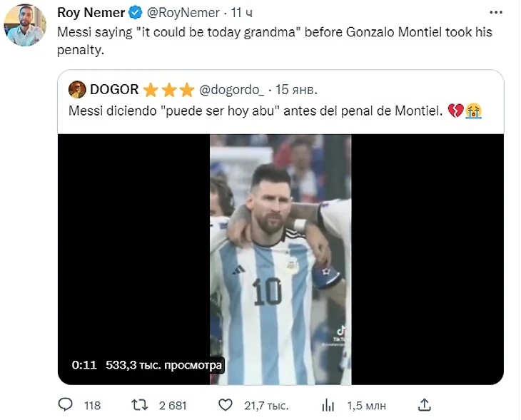Click the blue verified badge
This screenshot has width=521, height=420.
tap(133, 13)
